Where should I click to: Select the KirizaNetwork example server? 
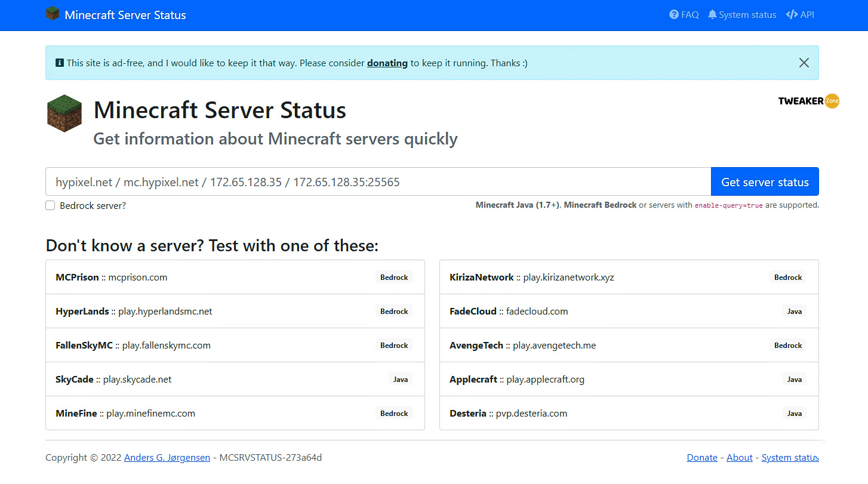pos(629,277)
